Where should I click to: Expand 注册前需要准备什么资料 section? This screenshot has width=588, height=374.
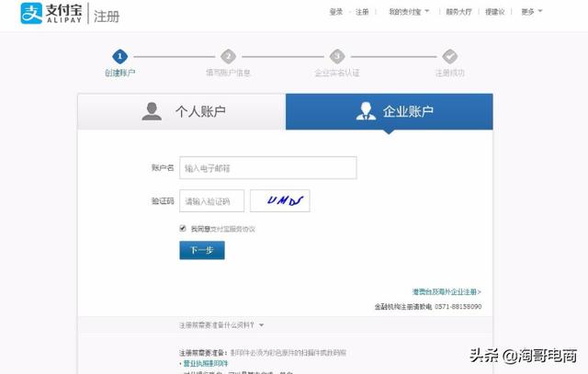coord(221,325)
